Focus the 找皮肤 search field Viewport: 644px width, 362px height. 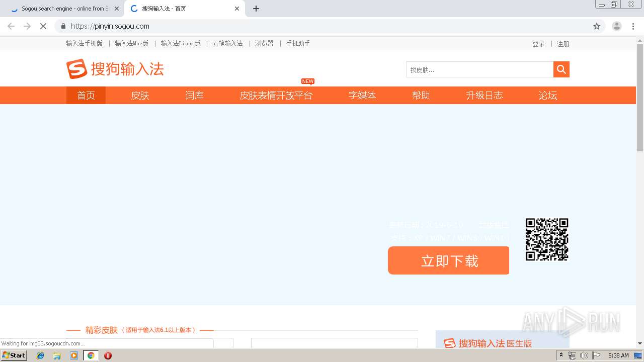pyautogui.click(x=479, y=69)
